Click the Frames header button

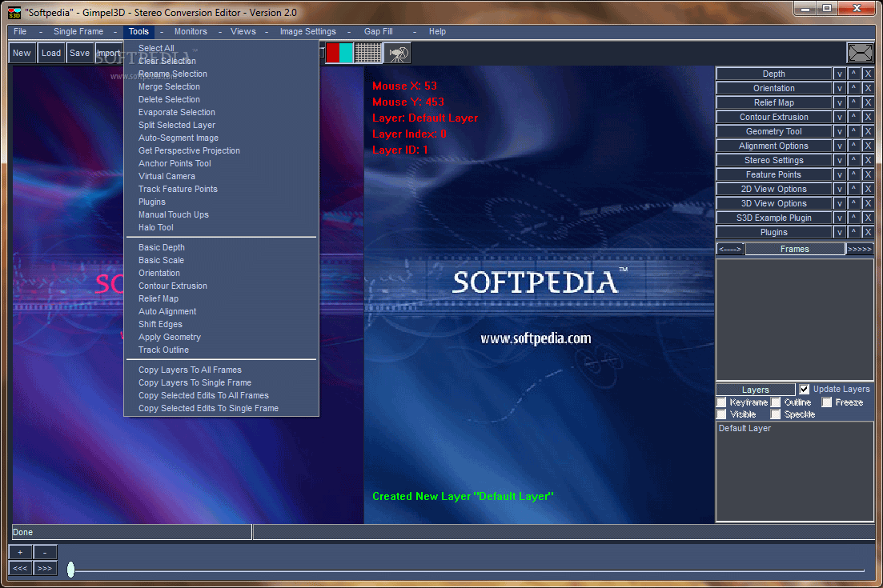click(x=795, y=249)
